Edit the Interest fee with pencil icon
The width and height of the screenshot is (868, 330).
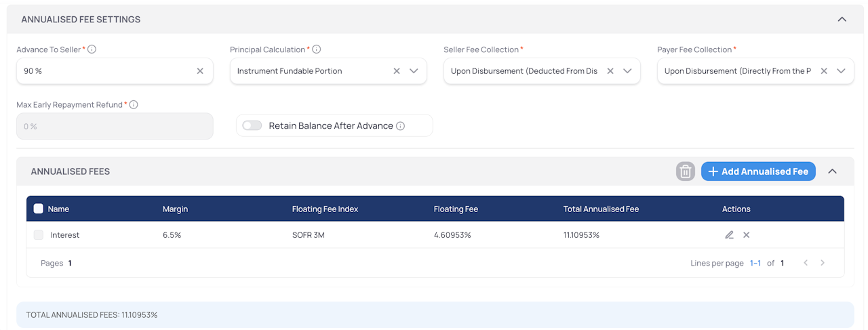729,235
